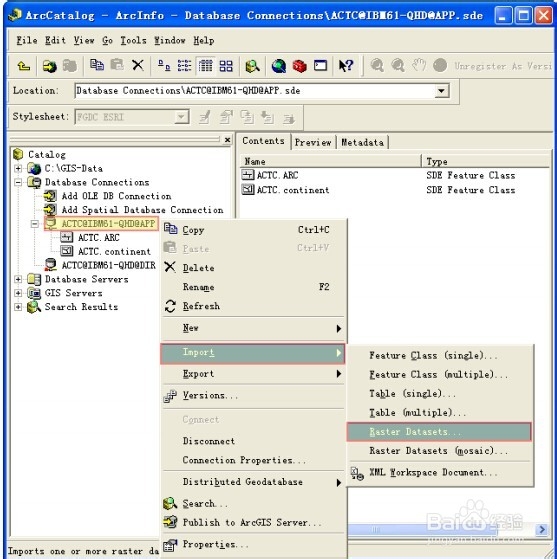
Task: Click ACTC.continent icon in Contents list
Action: 248,189
